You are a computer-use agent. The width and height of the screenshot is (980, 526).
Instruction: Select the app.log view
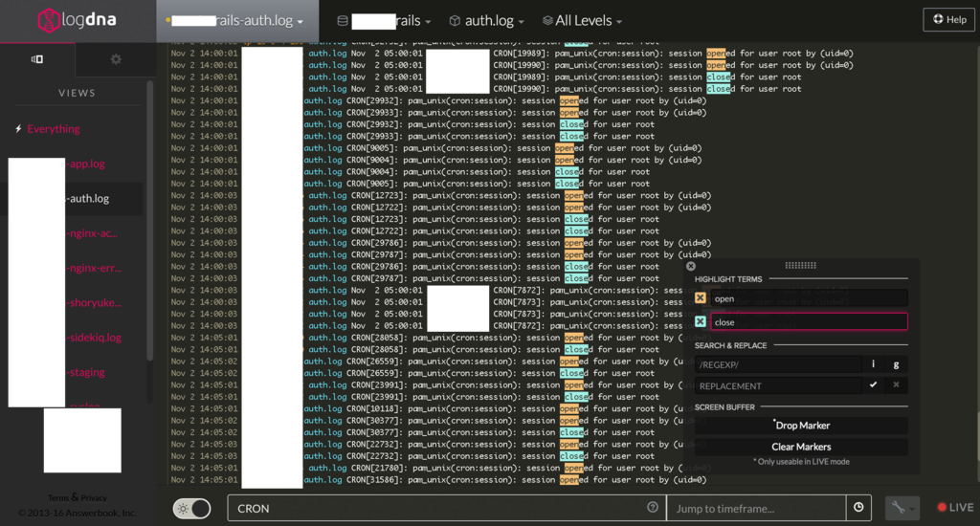pos(86,164)
